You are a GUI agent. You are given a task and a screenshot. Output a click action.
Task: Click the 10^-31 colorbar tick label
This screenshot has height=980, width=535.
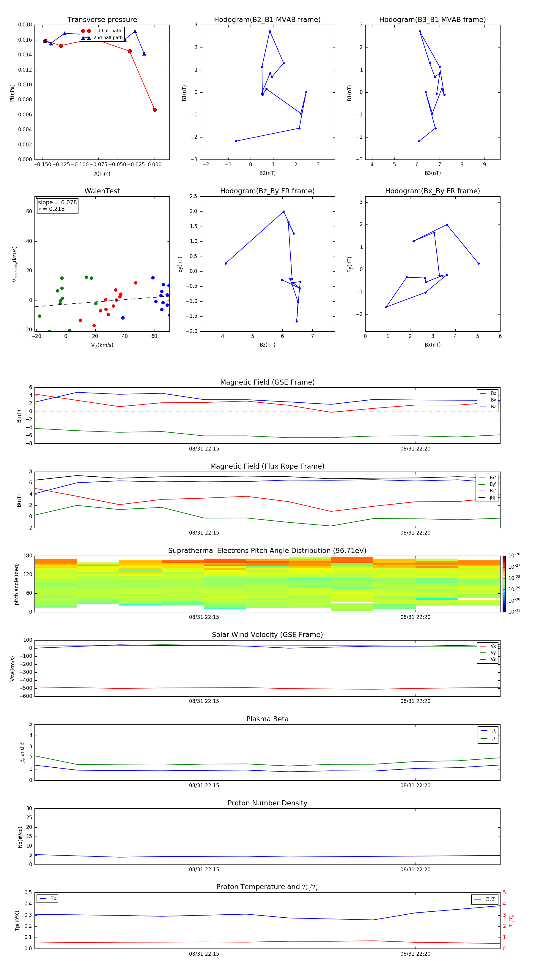point(514,611)
